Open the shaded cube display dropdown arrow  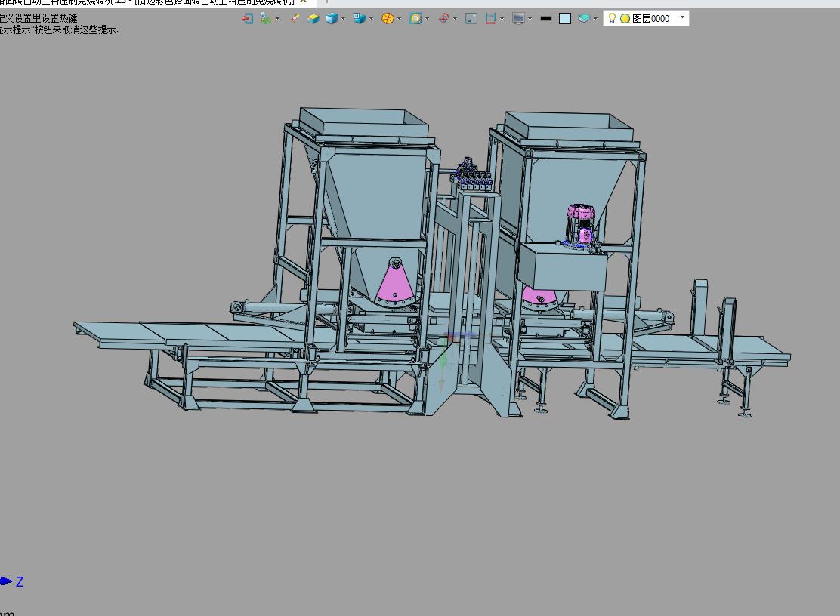coord(344,19)
